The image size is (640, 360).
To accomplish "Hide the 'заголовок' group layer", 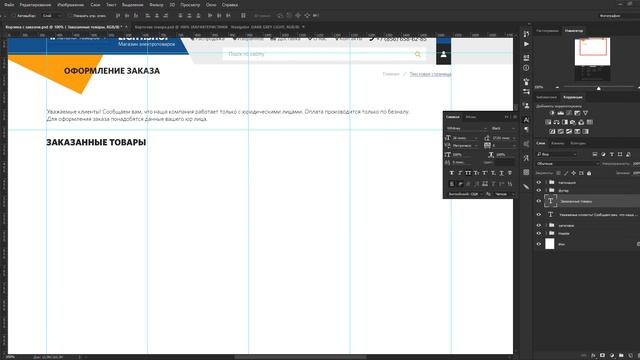I will pos(539,225).
